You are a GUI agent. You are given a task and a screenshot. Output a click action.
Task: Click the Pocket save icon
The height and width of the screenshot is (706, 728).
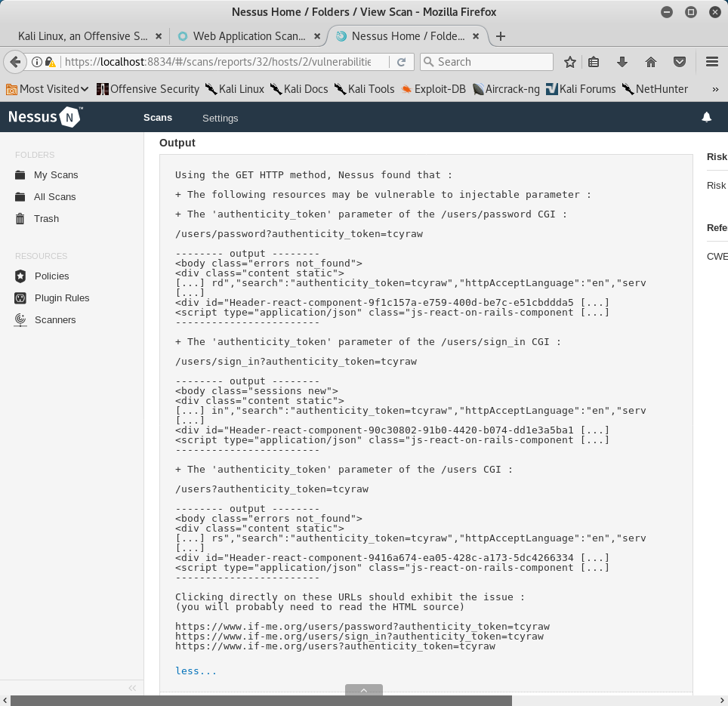[x=680, y=62]
